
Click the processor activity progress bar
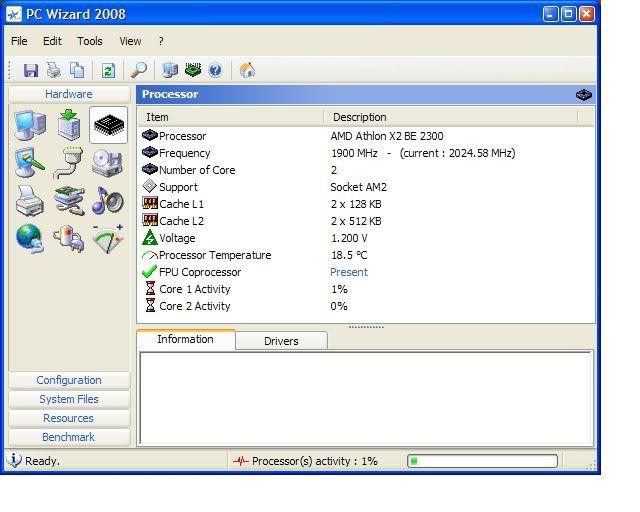(x=482, y=461)
